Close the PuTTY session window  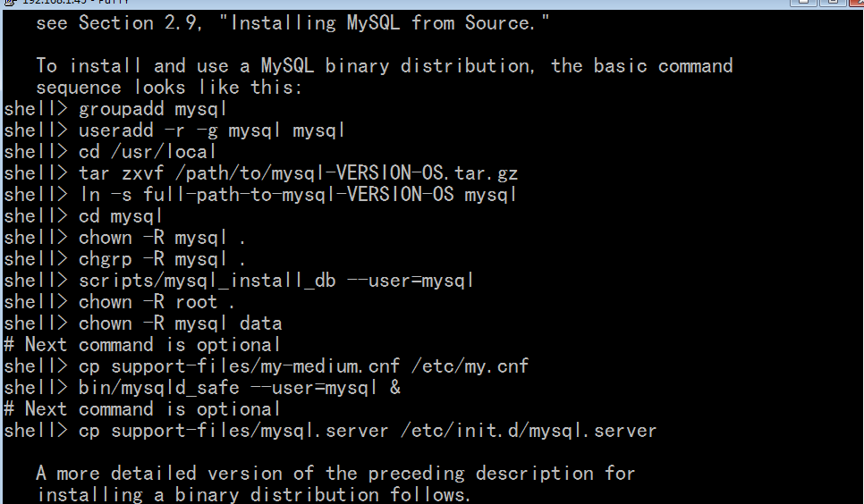click(x=857, y=2)
